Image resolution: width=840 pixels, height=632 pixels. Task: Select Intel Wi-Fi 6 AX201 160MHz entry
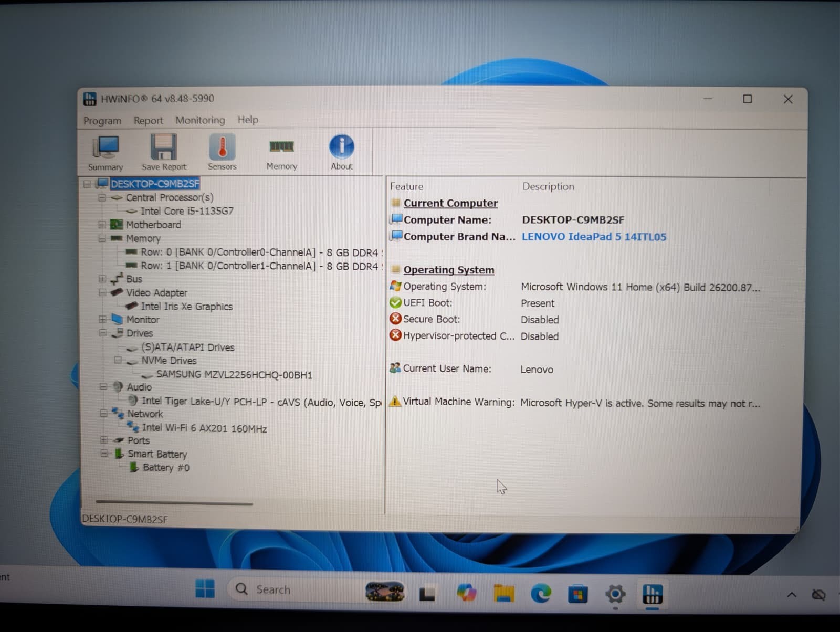204,428
